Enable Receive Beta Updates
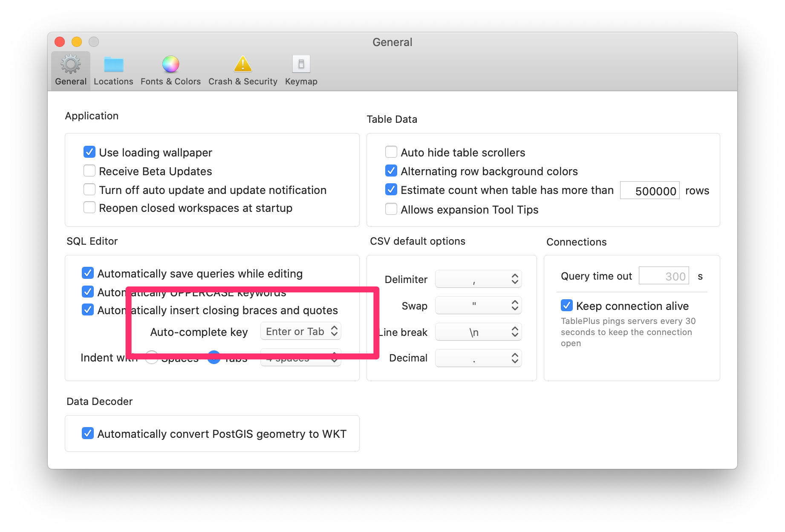 coord(89,171)
